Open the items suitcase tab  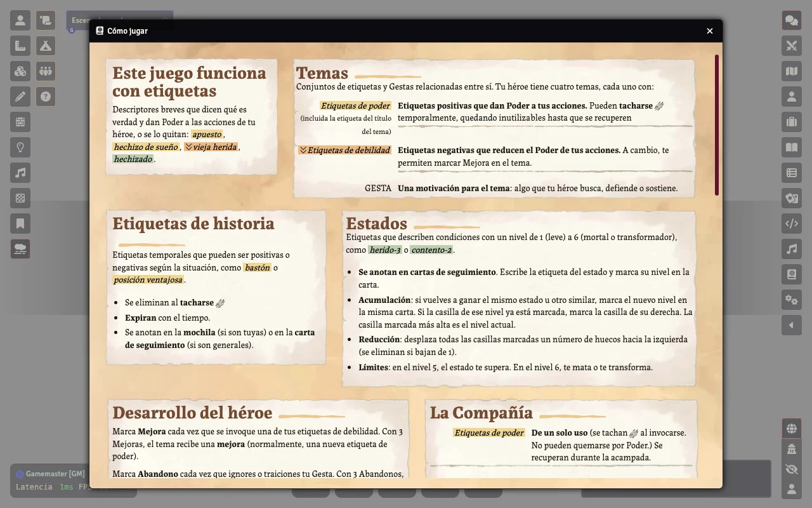792,122
